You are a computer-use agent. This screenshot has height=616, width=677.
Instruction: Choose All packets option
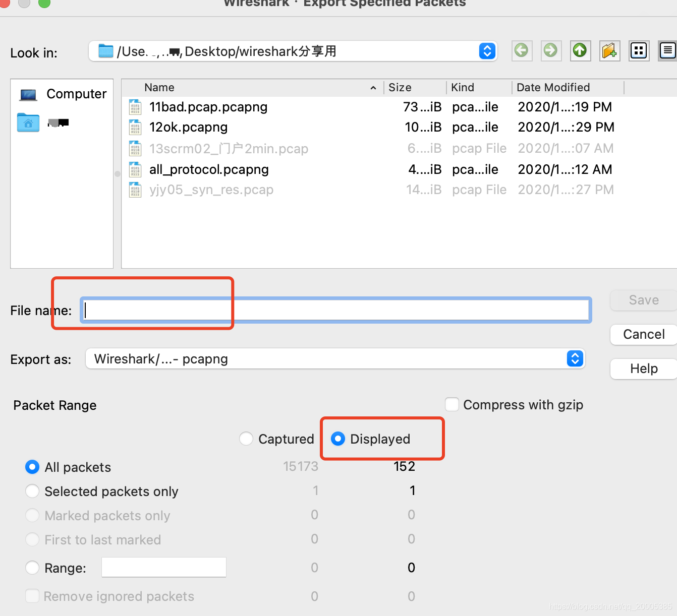32,467
